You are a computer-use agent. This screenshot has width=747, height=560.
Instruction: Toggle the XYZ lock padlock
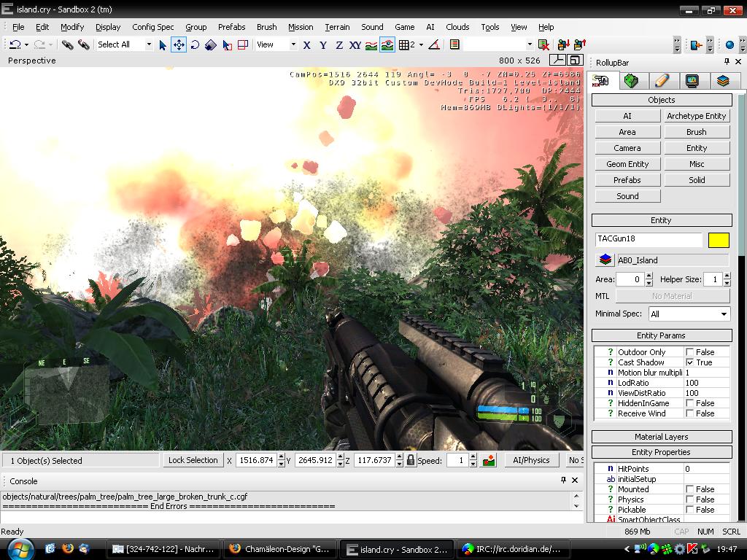[x=411, y=460]
